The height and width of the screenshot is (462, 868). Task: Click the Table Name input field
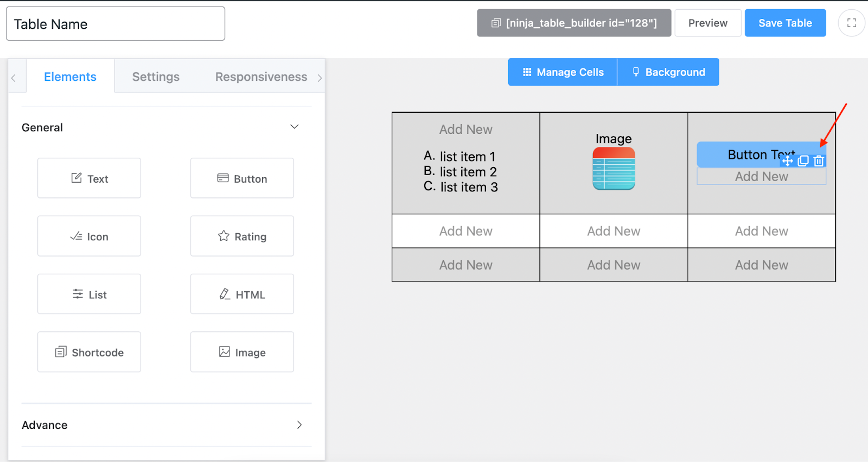116,24
